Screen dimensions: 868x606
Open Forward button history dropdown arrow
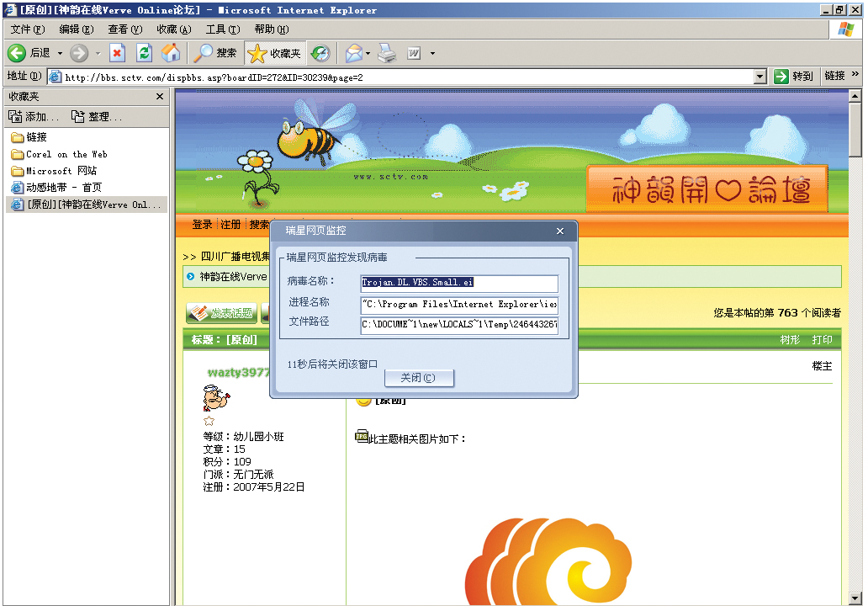98,54
